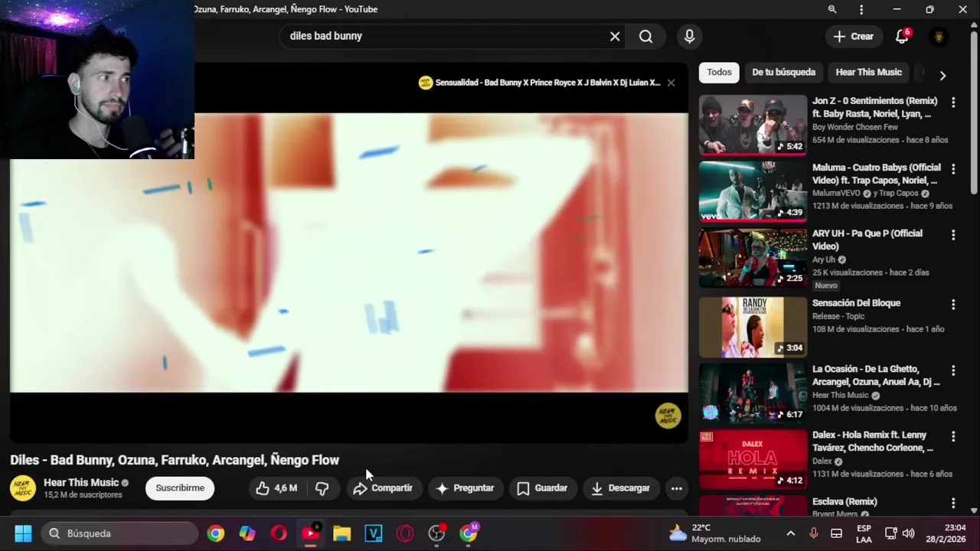980x551 pixels.
Task: Open options for Dalex Hola Remix
Action: [953, 436]
